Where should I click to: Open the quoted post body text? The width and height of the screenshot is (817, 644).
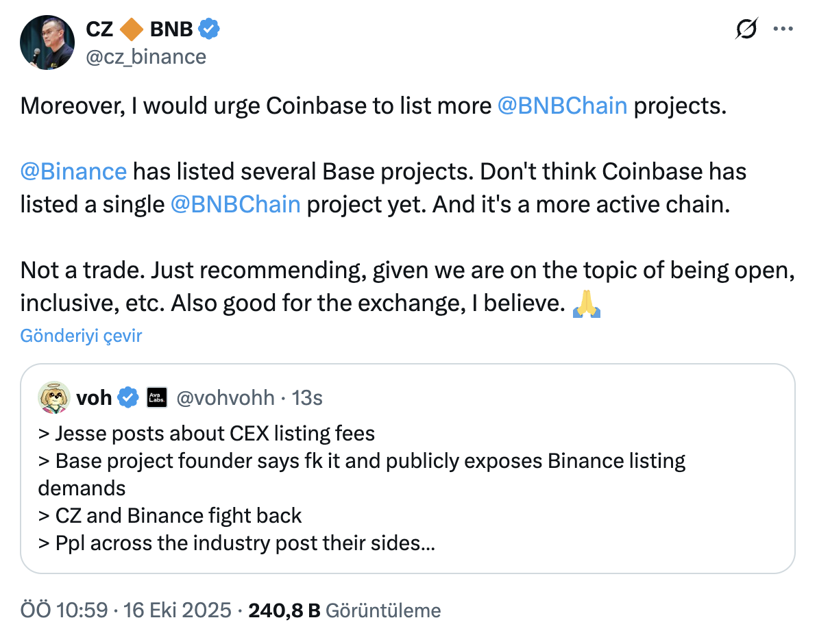point(343,488)
